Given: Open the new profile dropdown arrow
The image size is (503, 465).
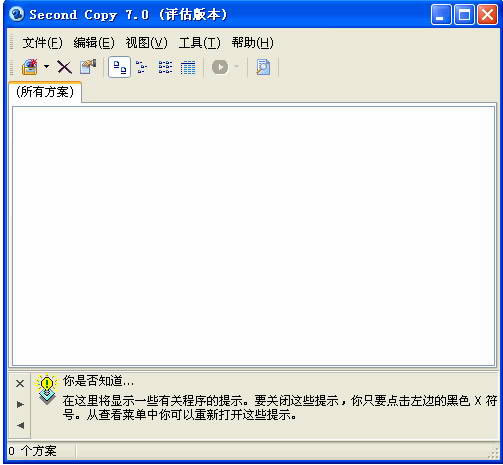Looking at the screenshot, I should (x=47, y=67).
